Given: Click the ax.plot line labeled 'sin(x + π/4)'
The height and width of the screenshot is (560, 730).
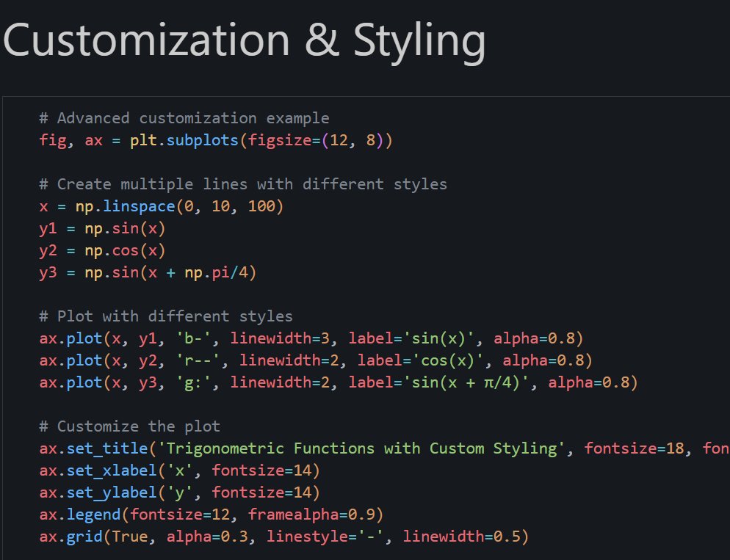Looking at the screenshot, I should click(x=339, y=382).
